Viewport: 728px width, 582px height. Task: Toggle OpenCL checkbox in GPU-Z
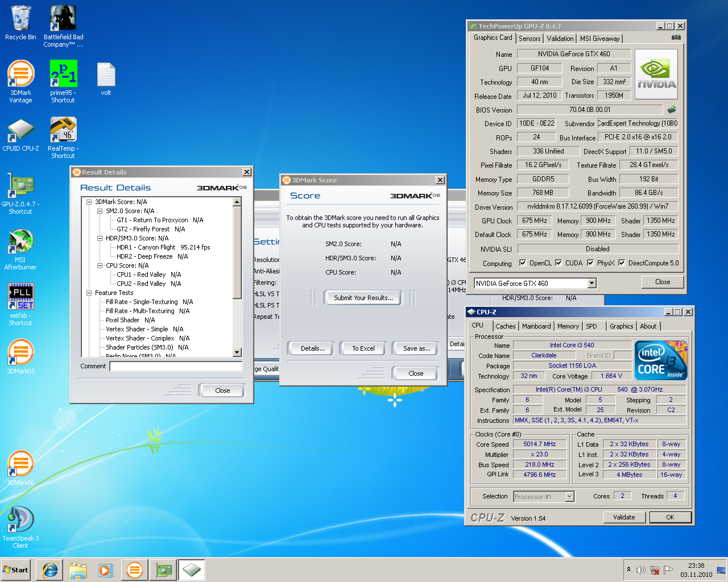click(523, 263)
